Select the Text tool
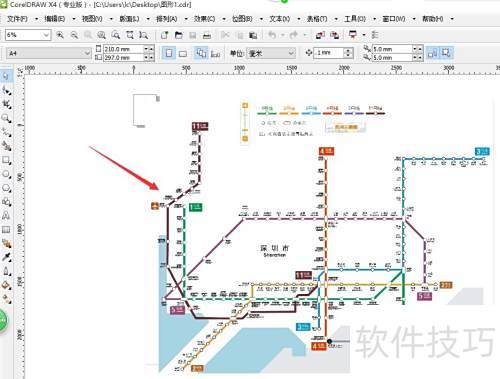The width and height of the screenshot is (500, 379). 6,216
